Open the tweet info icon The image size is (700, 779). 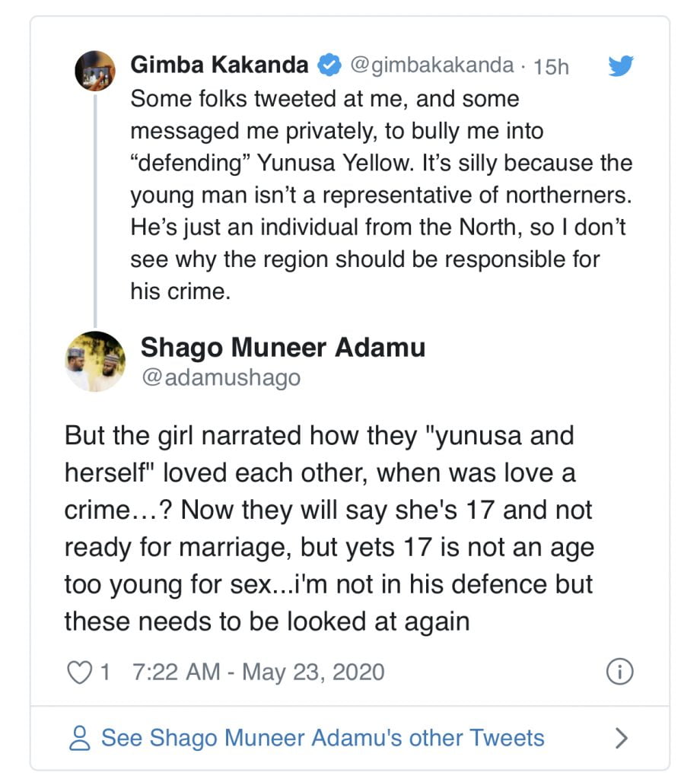[x=619, y=672]
